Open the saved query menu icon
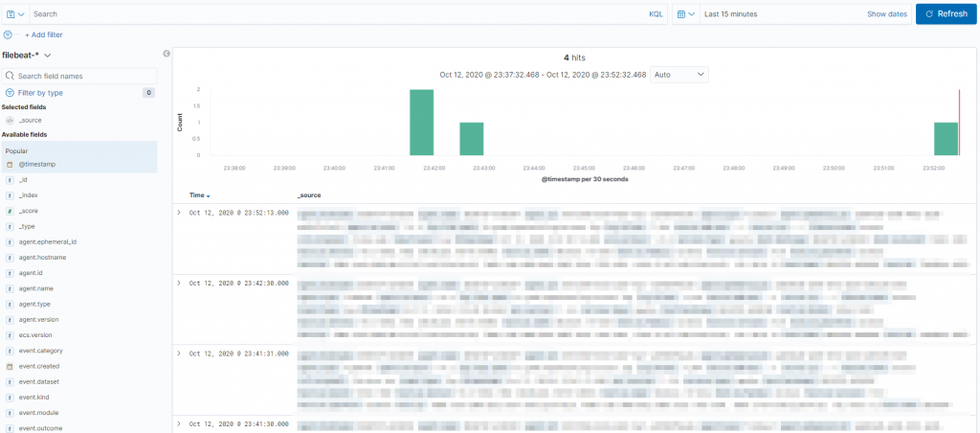 (x=15, y=13)
